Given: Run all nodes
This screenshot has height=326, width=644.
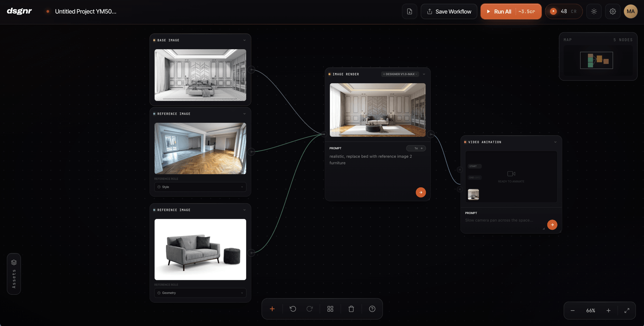Looking at the screenshot, I should pyautogui.click(x=511, y=11).
